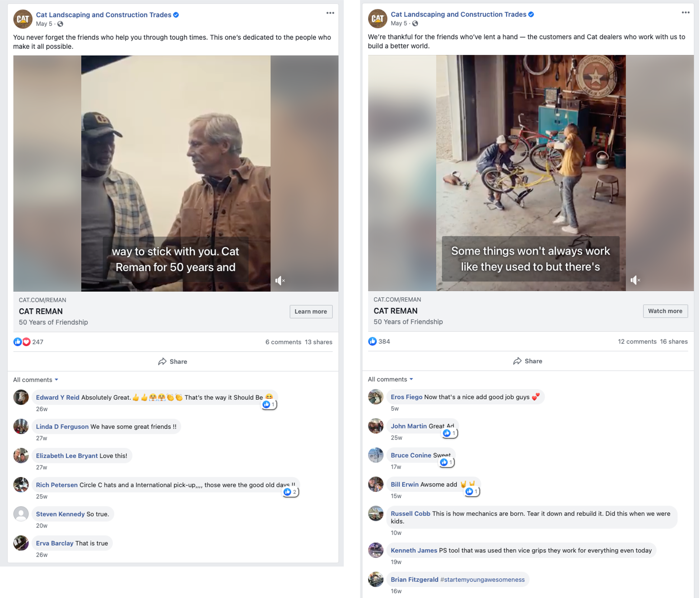
Task: Open Elizabeth Lee Bryant's profile picture
Action: [x=21, y=456]
